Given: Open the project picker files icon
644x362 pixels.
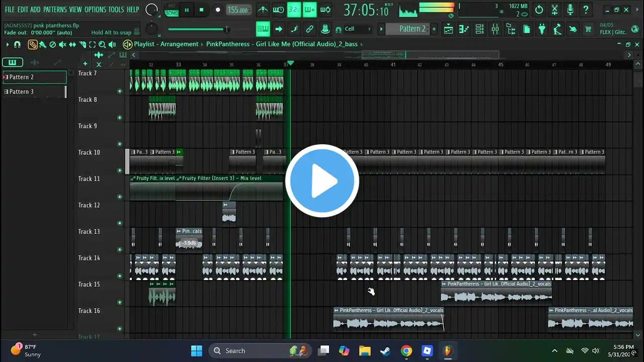Looking at the screenshot, I should 526,29.
